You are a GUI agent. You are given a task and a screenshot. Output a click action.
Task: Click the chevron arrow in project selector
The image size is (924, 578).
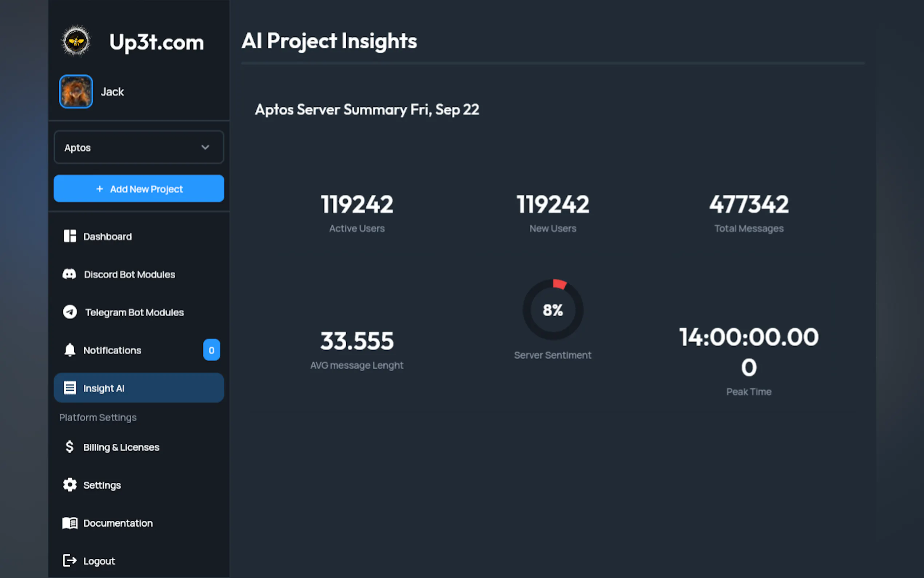tap(205, 147)
